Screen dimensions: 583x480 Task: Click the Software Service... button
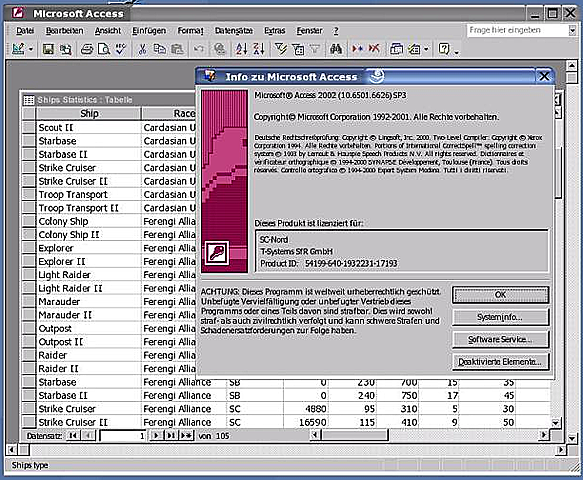[x=500, y=339]
